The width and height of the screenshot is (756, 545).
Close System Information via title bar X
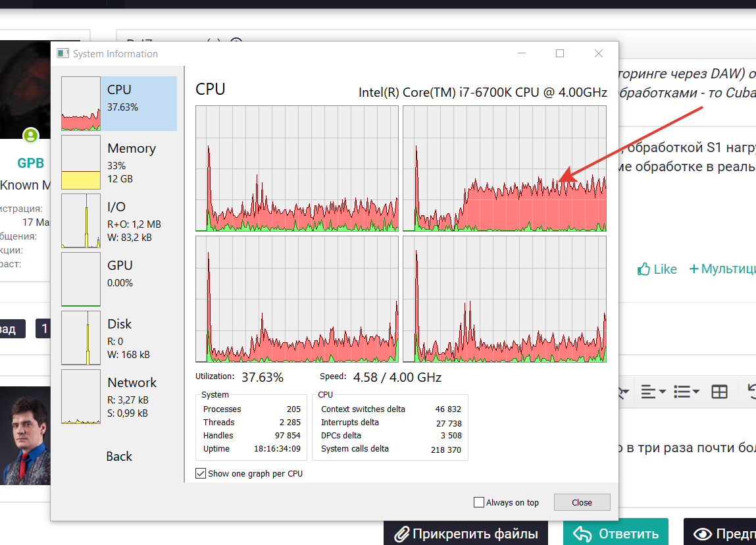(598, 53)
